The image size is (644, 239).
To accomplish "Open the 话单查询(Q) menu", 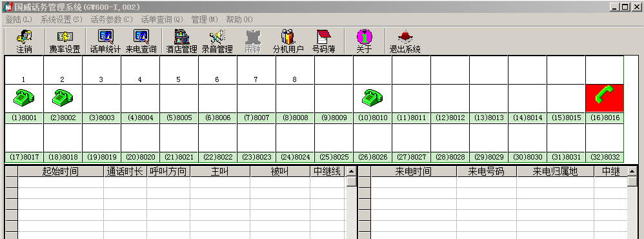I will (x=162, y=19).
